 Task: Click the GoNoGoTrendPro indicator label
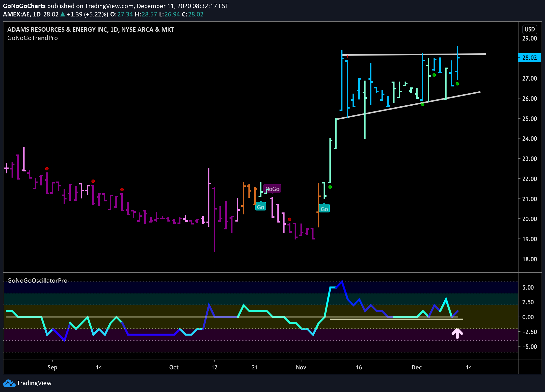click(x=33, y=38)
